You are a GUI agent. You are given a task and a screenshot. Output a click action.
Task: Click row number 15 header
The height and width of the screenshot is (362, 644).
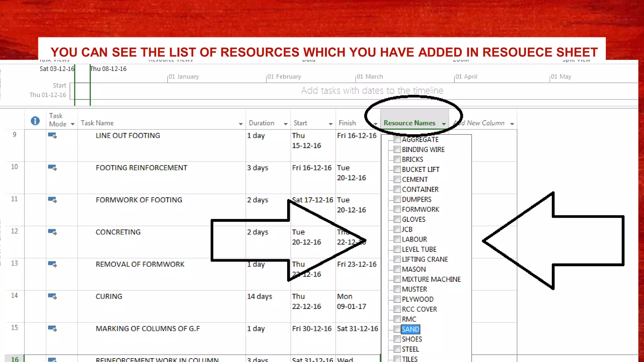click(14, 338)
